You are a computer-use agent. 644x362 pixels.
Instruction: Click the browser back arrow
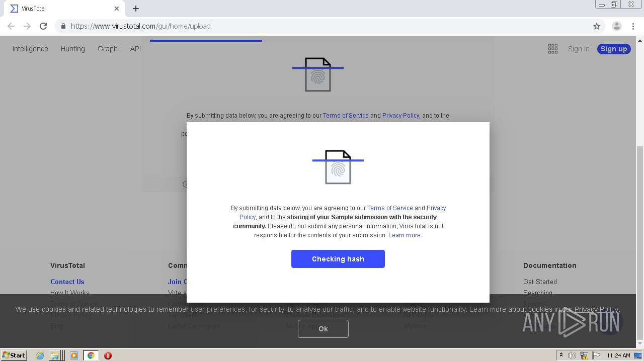pyautogui.click(x=11, y=26)
